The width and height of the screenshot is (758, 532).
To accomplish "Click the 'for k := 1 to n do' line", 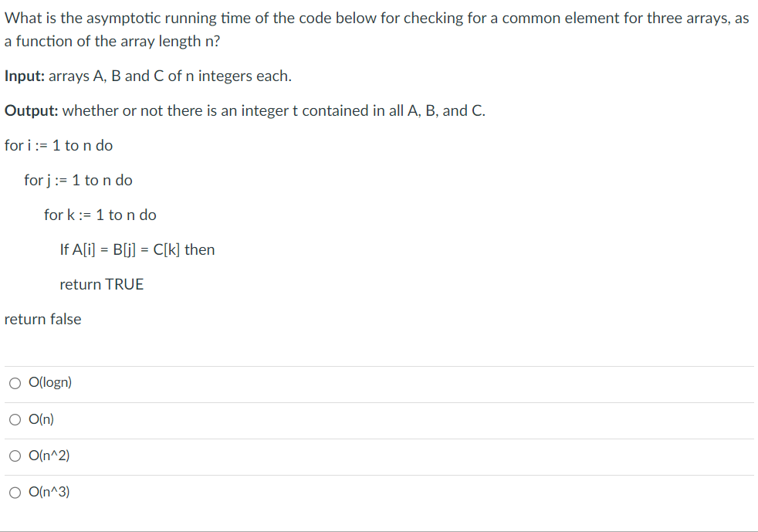I will pyautogui.click(x=101, y=215).
